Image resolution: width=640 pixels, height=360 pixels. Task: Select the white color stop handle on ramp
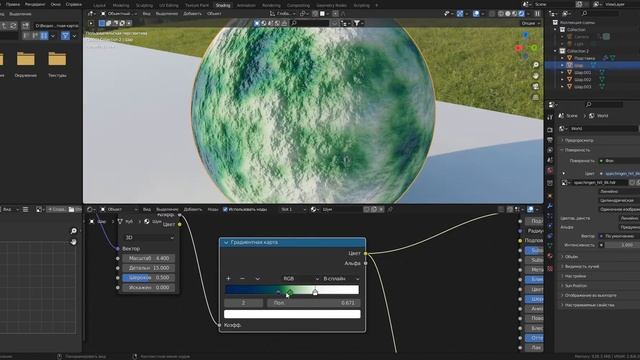coord(315,292)
